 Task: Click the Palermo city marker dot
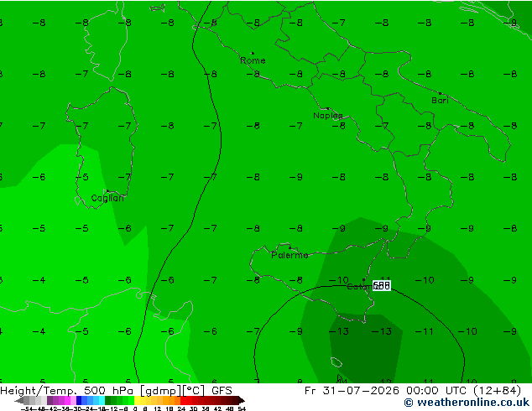[x=289, y=248]
